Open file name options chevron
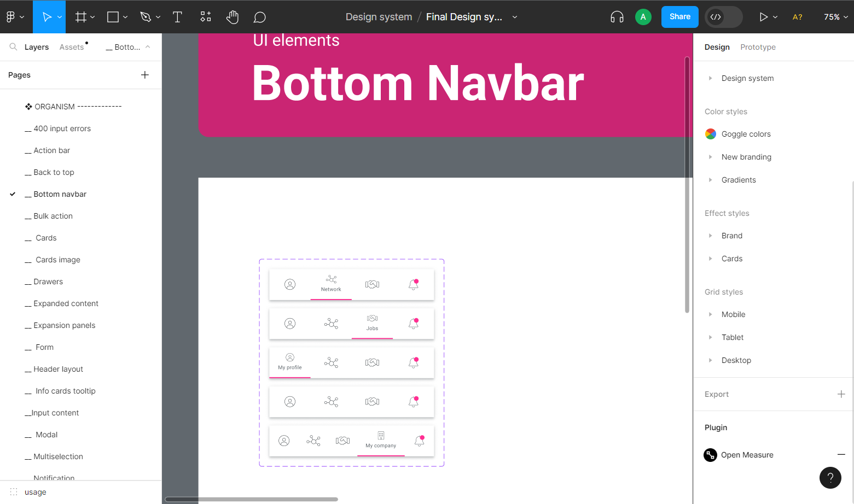This screenshot has width=854, height=504. (x=515, y=17)
